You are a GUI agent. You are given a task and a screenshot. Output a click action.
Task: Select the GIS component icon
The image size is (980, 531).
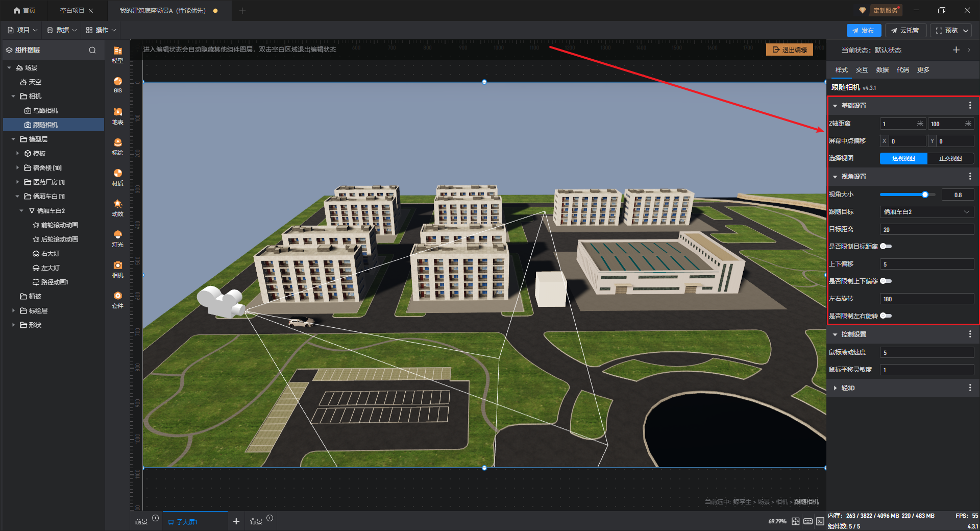click(x=117, y=84)
